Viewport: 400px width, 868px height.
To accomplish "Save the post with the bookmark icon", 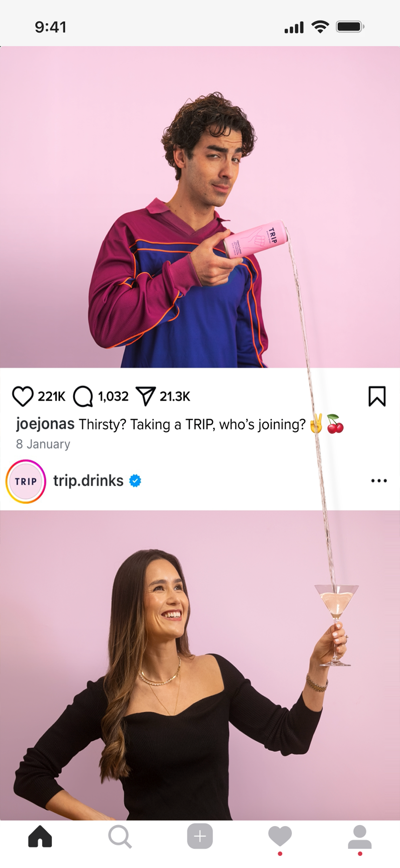I will pyautogui.click(x=377, y=396).
